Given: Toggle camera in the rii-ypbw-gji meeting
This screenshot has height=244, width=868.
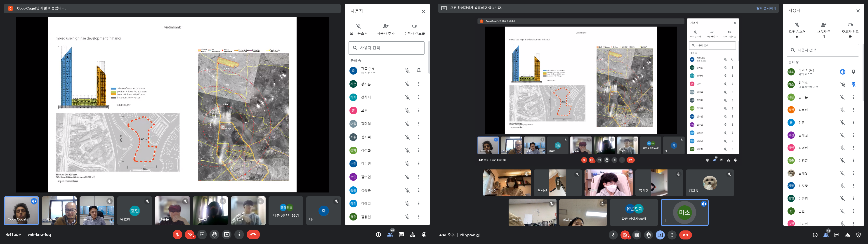Looking at the screenshot, I should tap(625, 235).
